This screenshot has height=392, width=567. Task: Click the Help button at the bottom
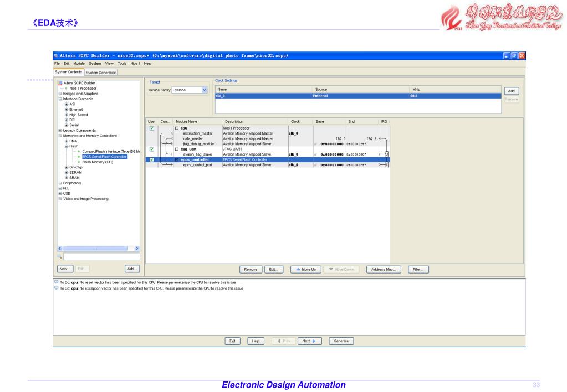[x=256, y=341]
